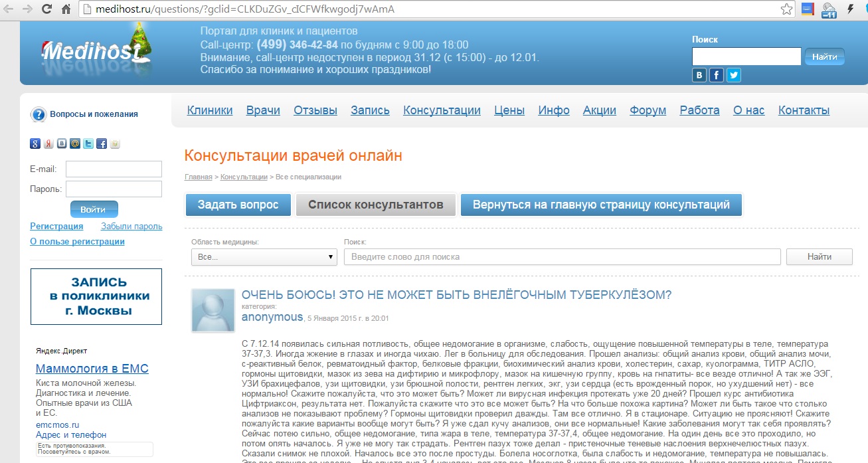Open VK icon under header search
This screenshot has height=463, width=868.
(699, 75)
